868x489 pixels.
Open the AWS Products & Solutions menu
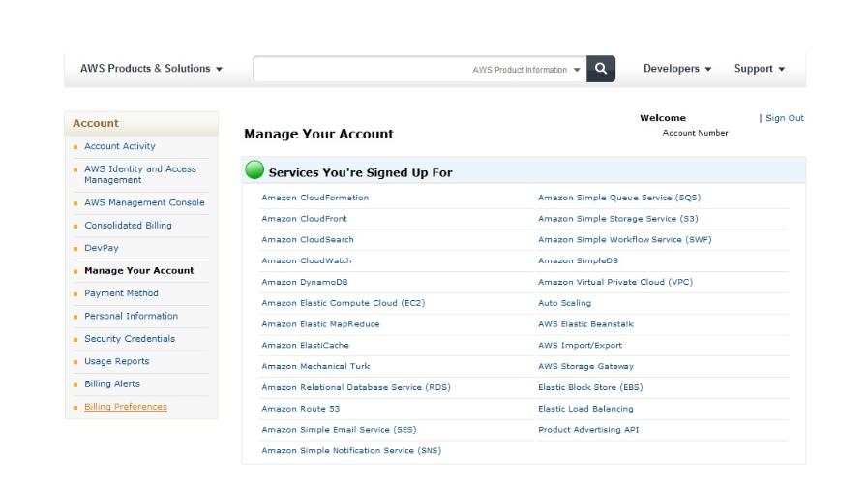click(151, 69)
